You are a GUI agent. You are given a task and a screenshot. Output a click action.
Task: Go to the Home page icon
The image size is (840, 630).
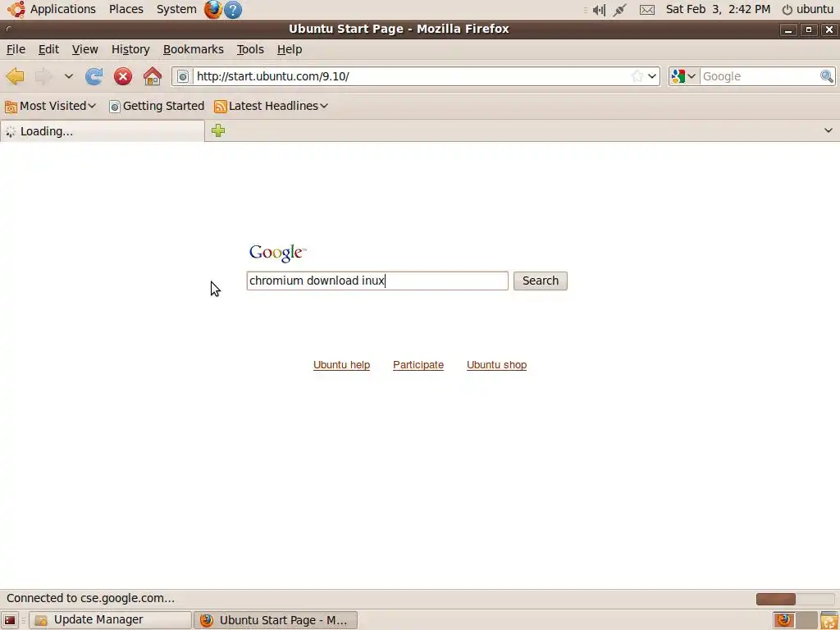[153, 76]
